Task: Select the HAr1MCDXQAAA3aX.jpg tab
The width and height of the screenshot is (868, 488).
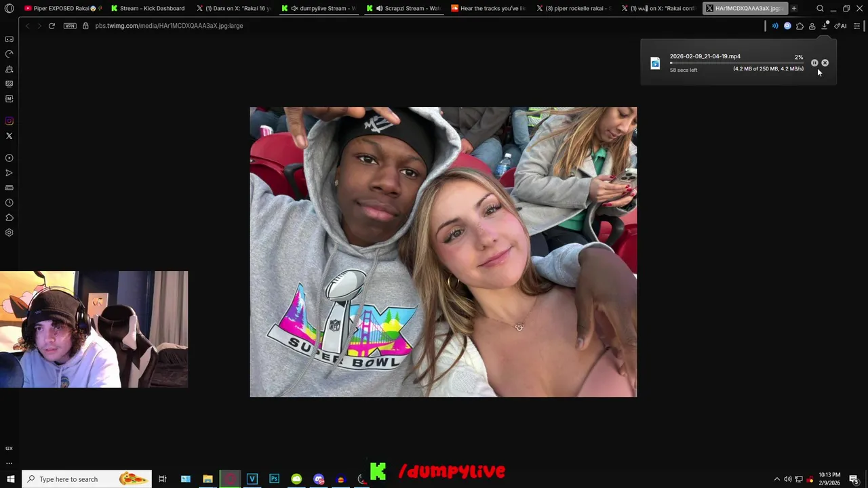Action: coord(745,8)
